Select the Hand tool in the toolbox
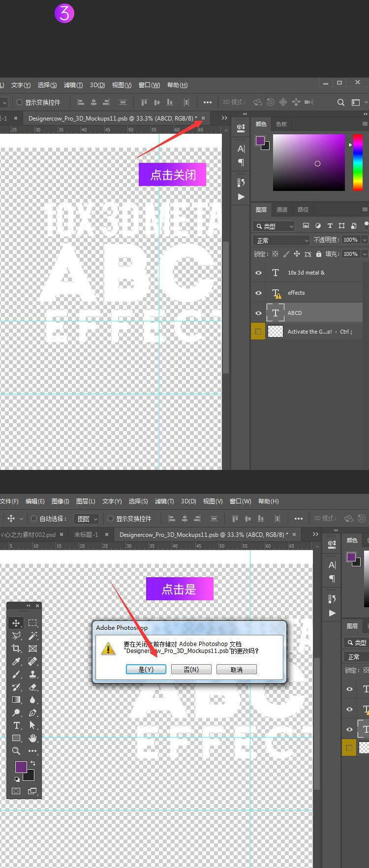 coord(33,738)
